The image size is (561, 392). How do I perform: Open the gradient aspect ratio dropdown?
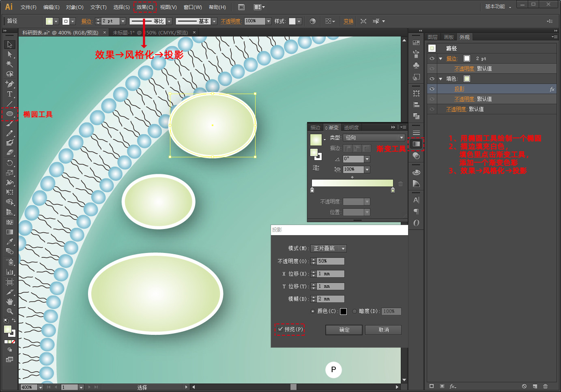click(x=367, y=169)
